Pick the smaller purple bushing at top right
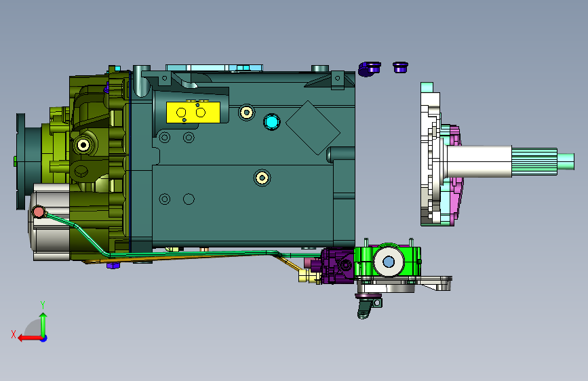588x381 pixels. 400,68
